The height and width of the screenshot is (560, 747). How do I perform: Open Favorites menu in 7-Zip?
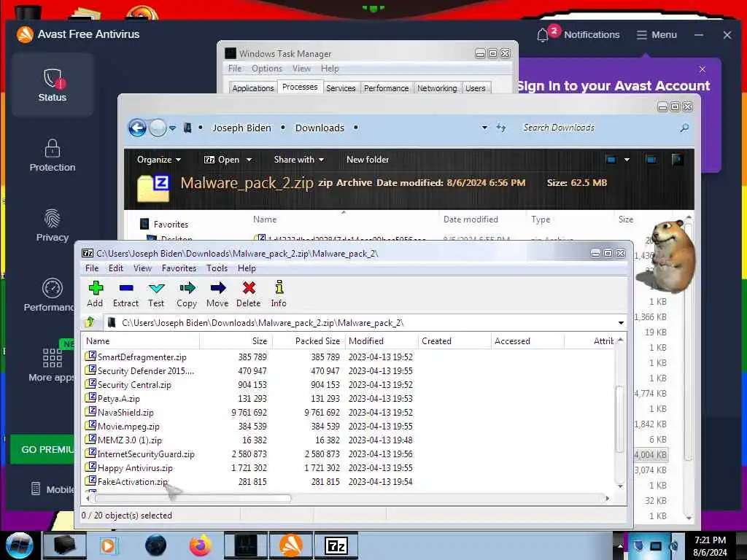click(x=179, y=268)
